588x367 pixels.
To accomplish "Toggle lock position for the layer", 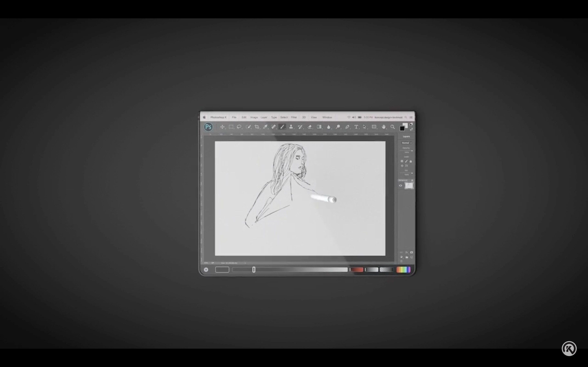I will tap(402, 166).
